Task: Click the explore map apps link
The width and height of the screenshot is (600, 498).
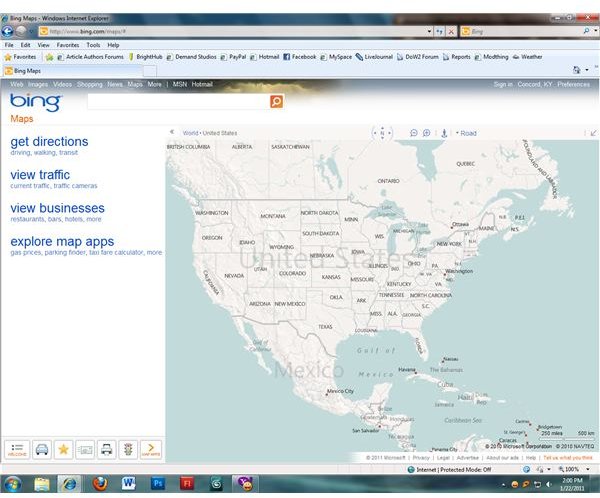Action: click(62, 242)
